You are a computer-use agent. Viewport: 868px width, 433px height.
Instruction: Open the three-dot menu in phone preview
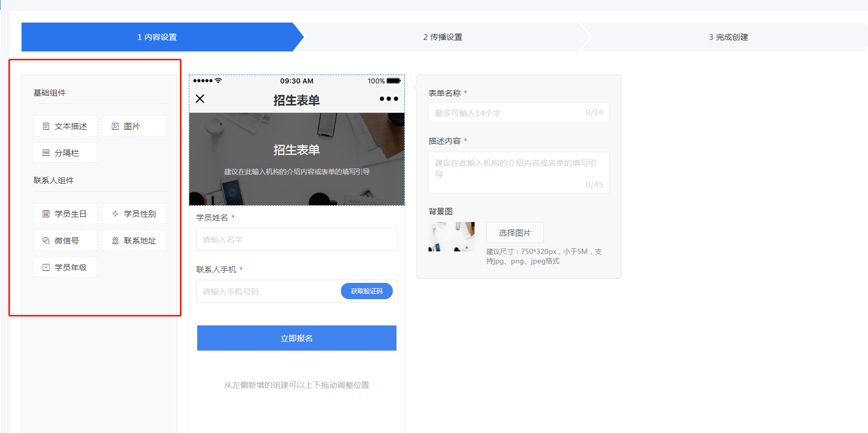click(389, 99)
